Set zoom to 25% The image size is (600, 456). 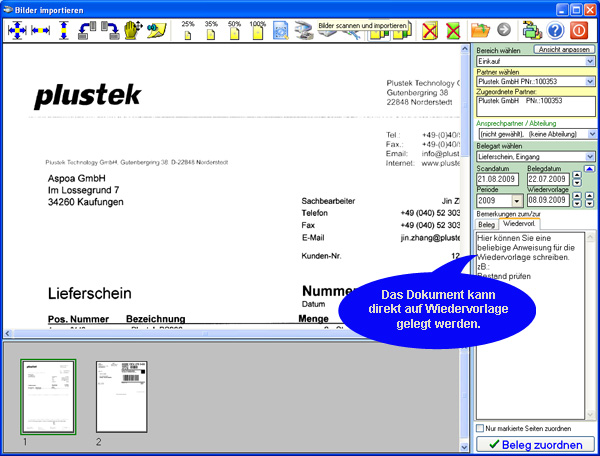(x=188, y=30)
